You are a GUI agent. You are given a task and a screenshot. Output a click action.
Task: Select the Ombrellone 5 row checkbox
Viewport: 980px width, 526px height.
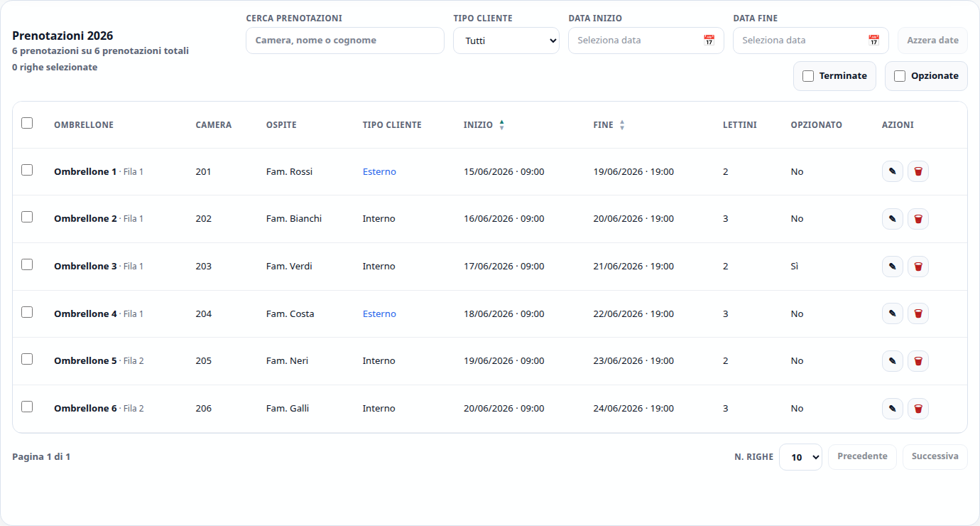tap(27, 359)
